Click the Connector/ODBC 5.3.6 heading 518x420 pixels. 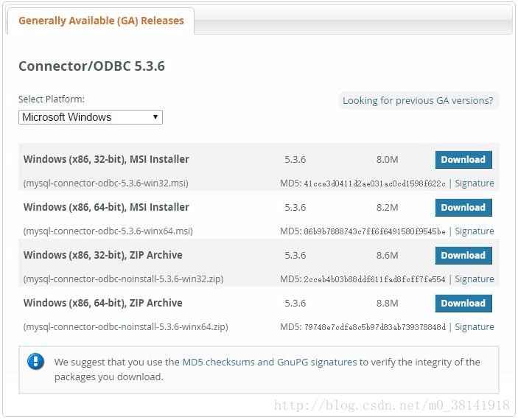(91, 66)
